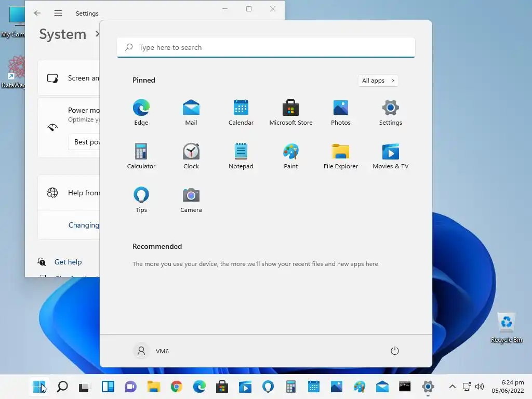532x399 pixels.
Task: Open the pinned Mail app
Action: [191, 112]
